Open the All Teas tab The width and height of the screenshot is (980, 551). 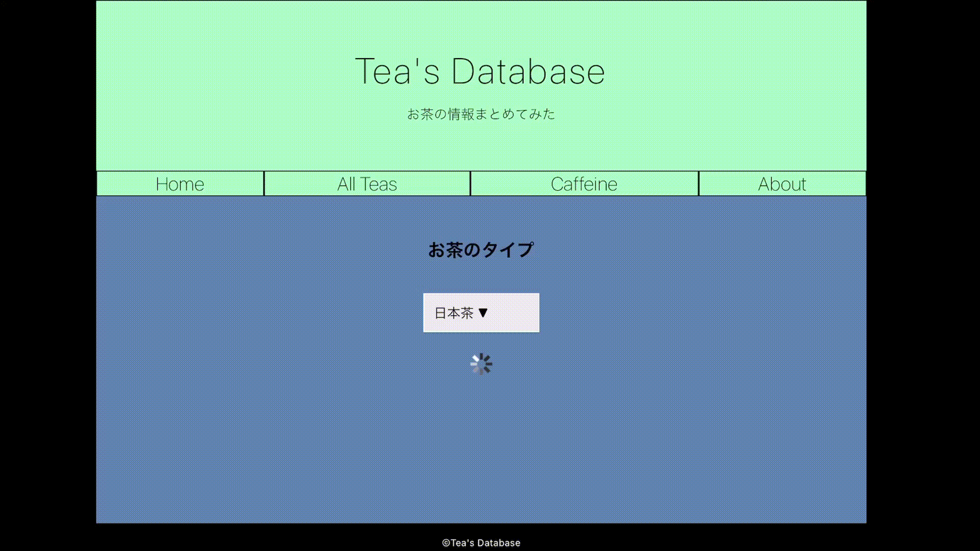pyautogui.click(x=367, y=184)
